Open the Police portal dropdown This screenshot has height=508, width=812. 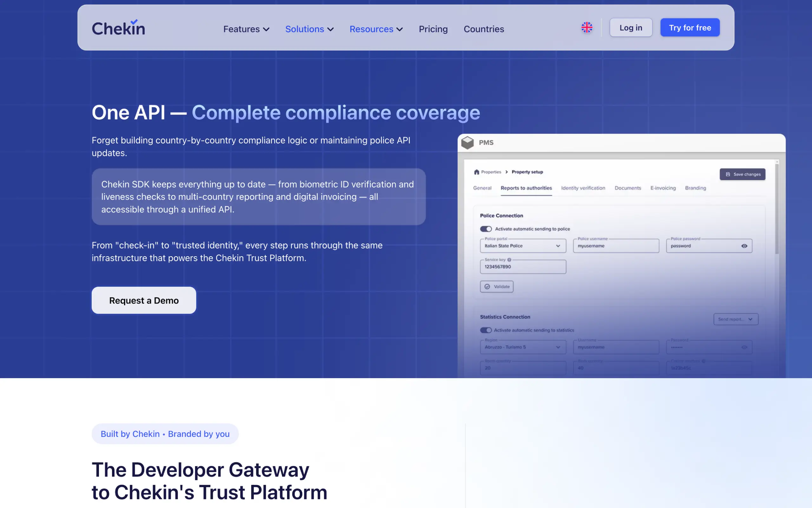coord(523,246)
